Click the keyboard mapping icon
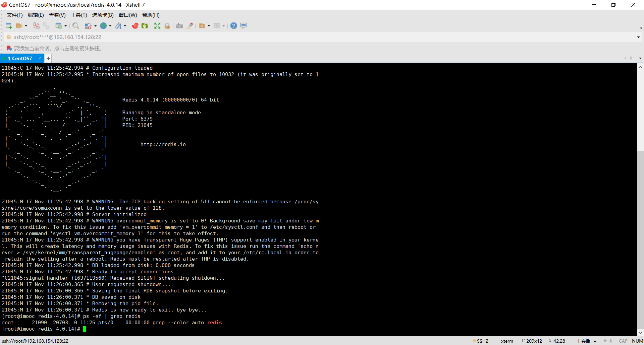Viewport: 644px width, 345px height. pyautogui.click(x=179, y=26)
